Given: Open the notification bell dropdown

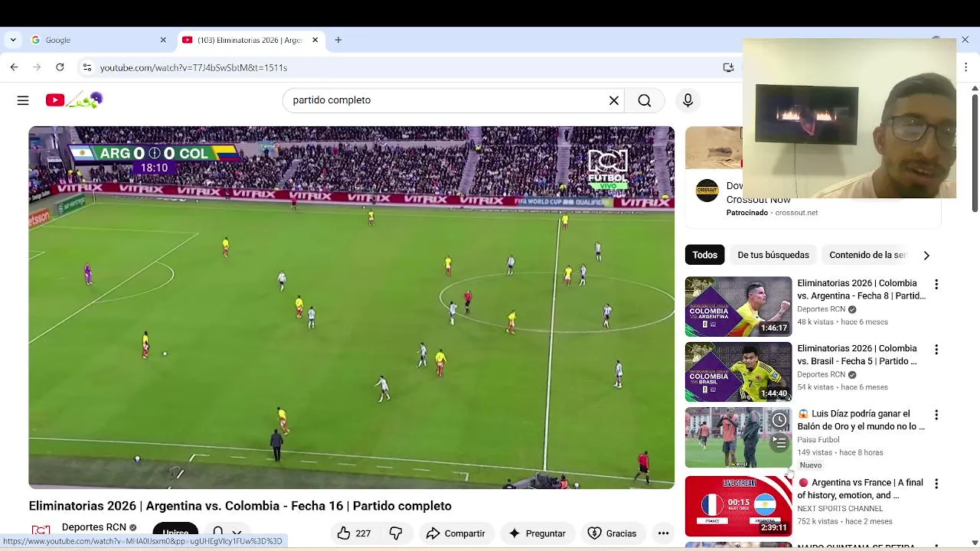Looking at the screenshot, I should coord(227,533).
